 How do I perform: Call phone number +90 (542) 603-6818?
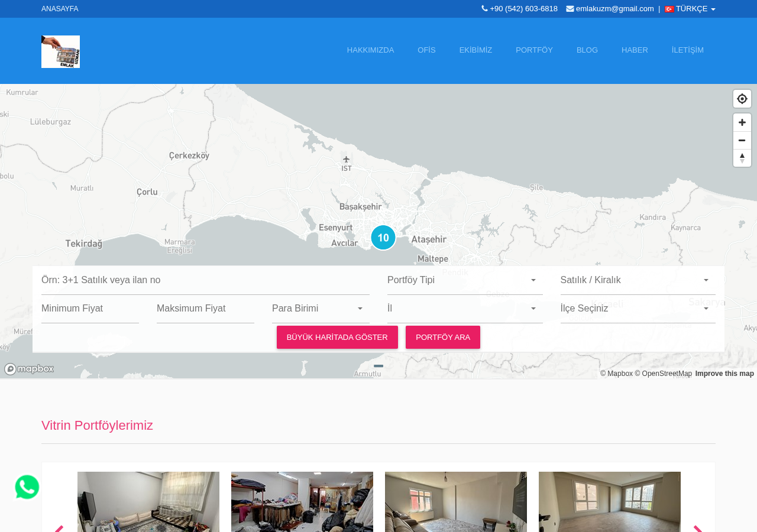(523, 9)
